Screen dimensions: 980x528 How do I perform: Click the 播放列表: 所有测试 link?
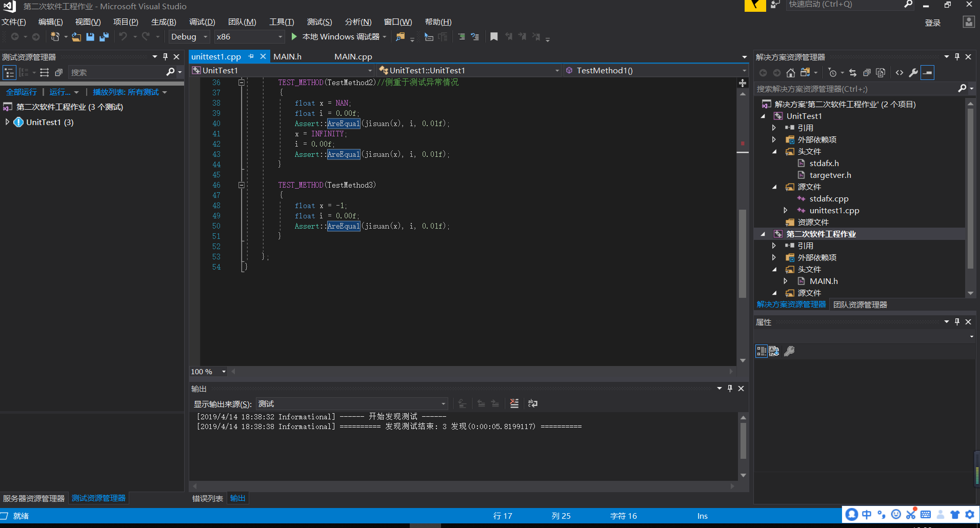(x=126, y=92)
